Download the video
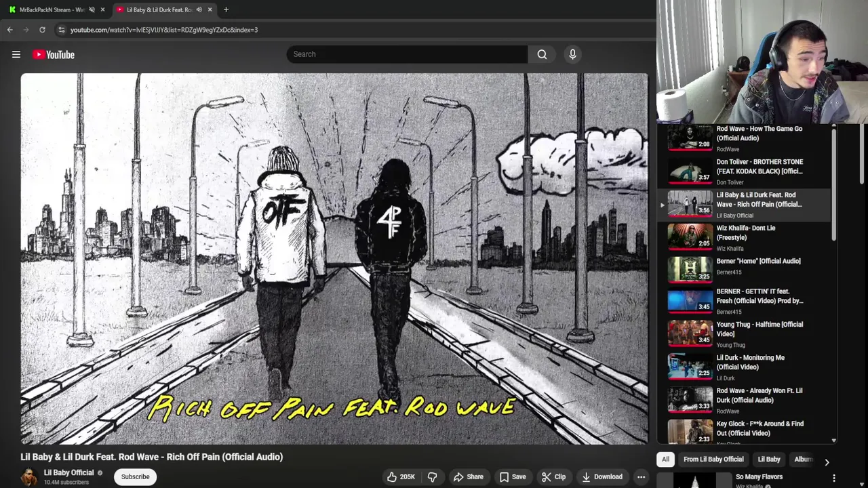 click(x=602, y=476)
